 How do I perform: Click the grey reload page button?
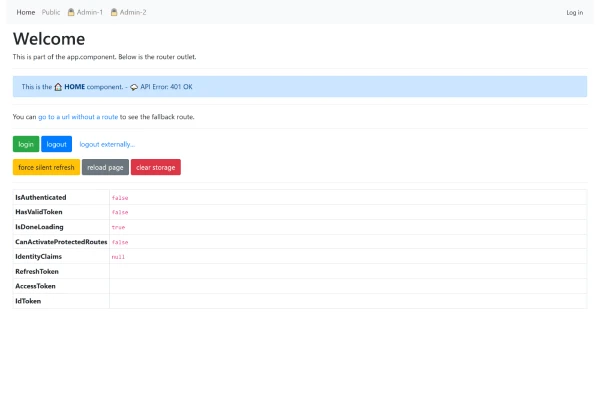click(x=105, y=167)
